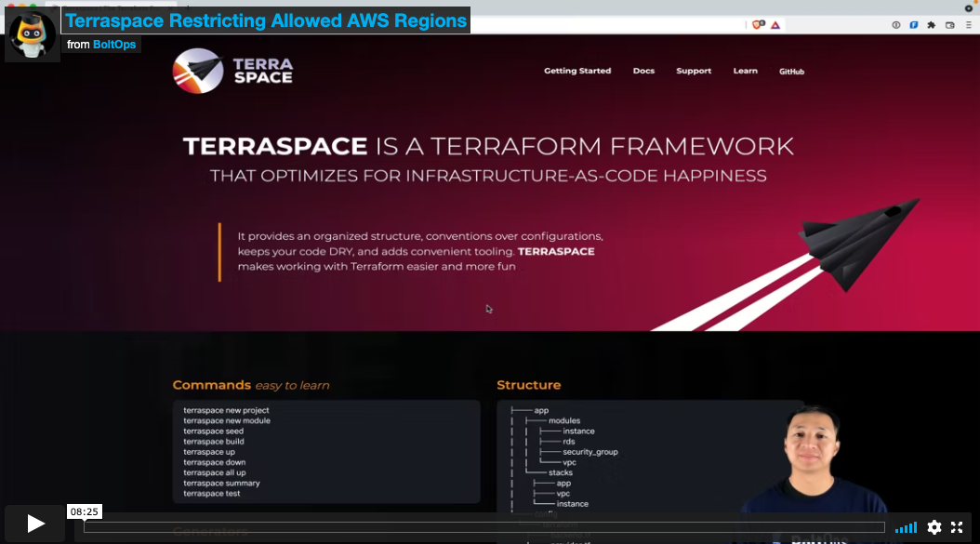
Task: Open the Docs nav item
Action: 643,71
